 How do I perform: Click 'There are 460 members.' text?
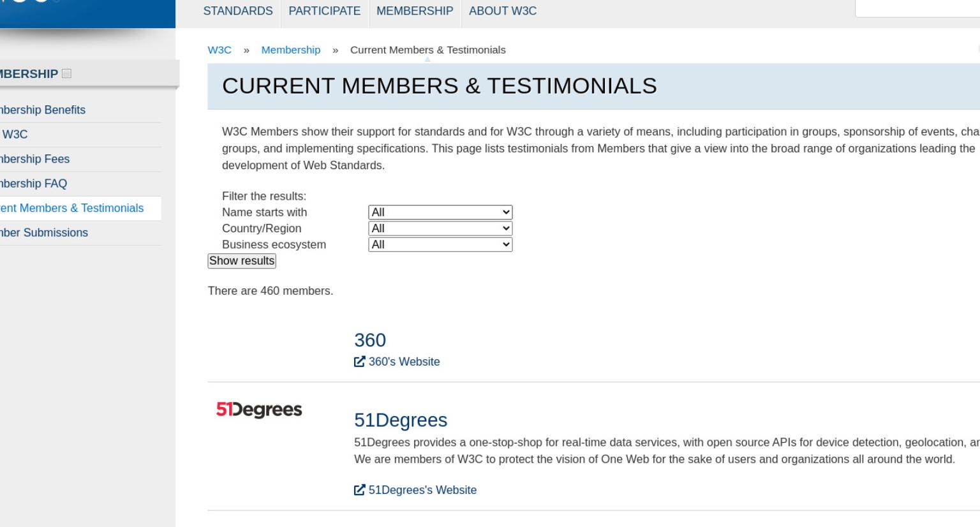[271, 291]
